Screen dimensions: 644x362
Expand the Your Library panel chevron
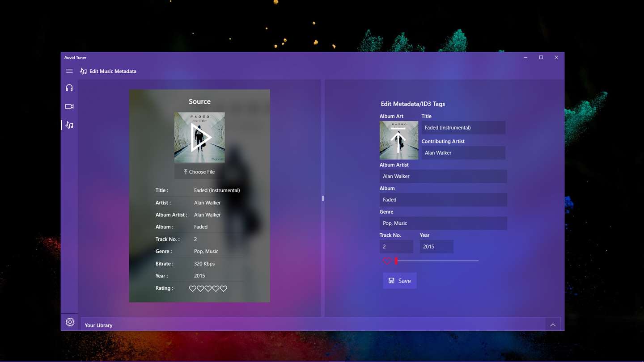[x=553, y=325]
